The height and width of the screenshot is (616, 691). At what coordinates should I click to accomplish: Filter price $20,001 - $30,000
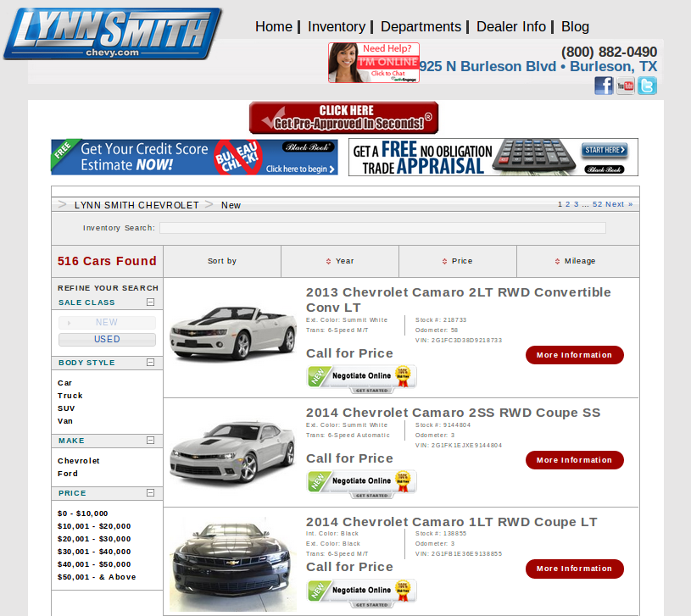94,539
